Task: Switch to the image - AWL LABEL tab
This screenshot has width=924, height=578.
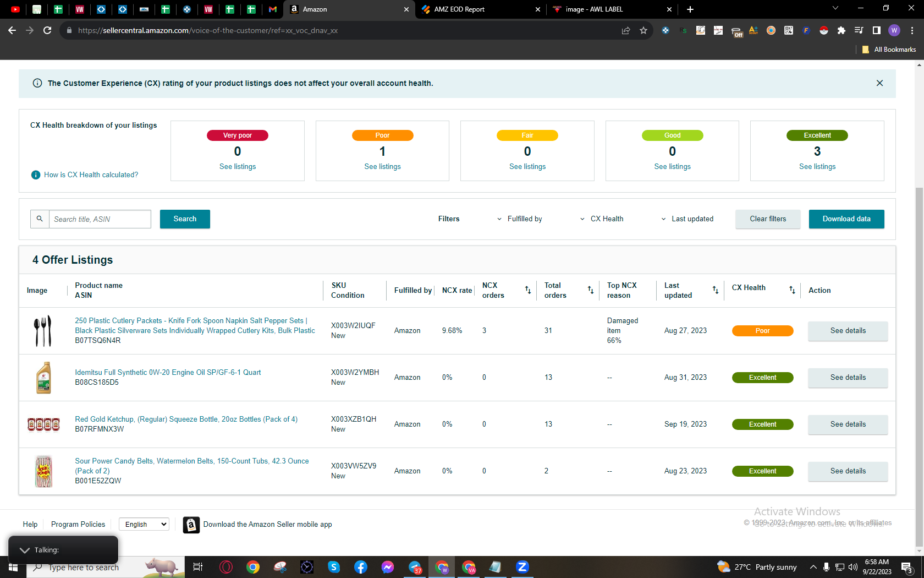Action: tap(594, 9)
